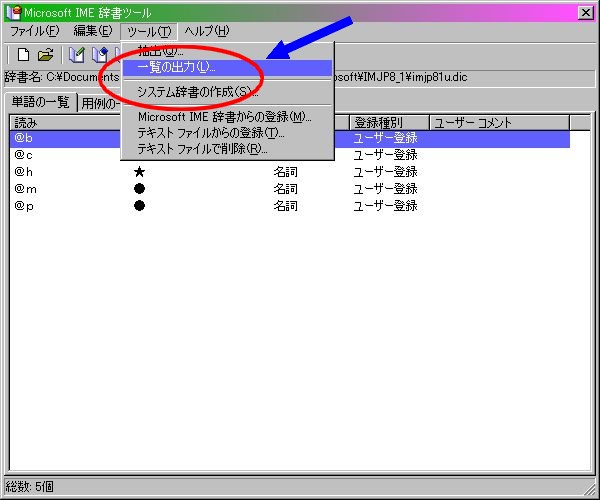Click ユーザー登録 in the @b row
The height and width of the screenshot is (500, 600).
(385, 138)
